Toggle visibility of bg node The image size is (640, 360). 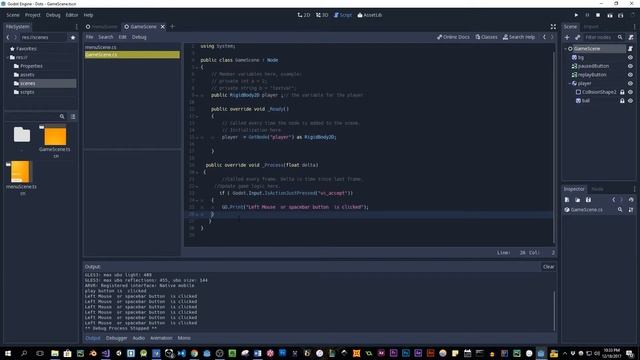pyautogui.click(x=630, y=58)
